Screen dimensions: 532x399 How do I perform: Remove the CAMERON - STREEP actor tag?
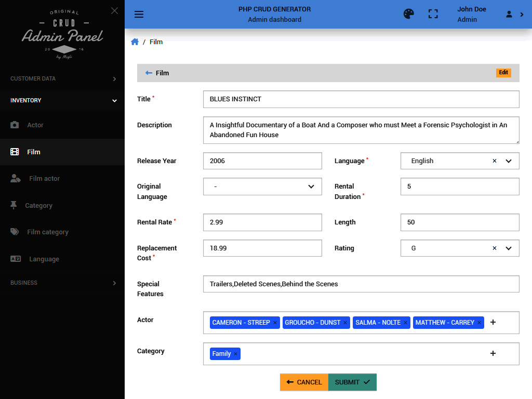(x=275, y=322)
